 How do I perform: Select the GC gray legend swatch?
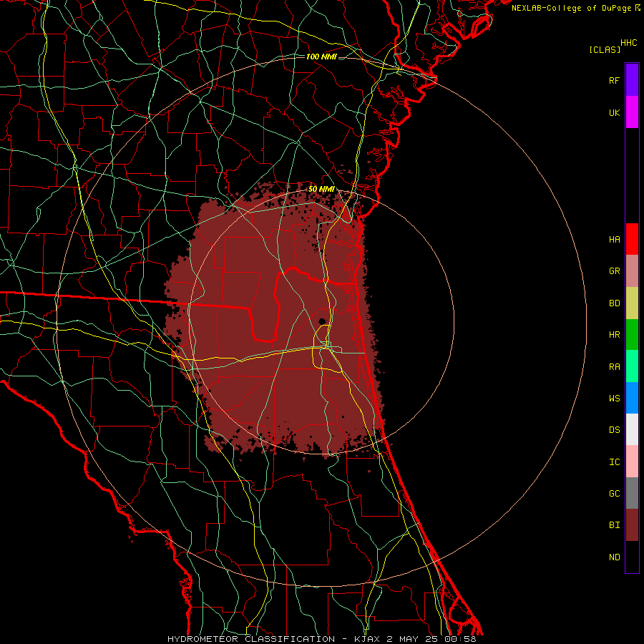[632, 493]
